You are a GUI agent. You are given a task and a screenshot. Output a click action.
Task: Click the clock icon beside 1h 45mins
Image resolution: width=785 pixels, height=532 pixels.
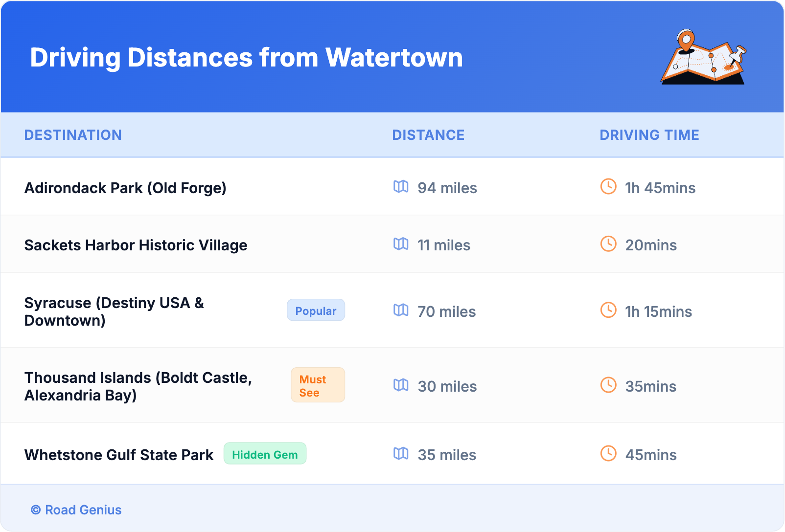pyautogui.click(x=608, y=187)
